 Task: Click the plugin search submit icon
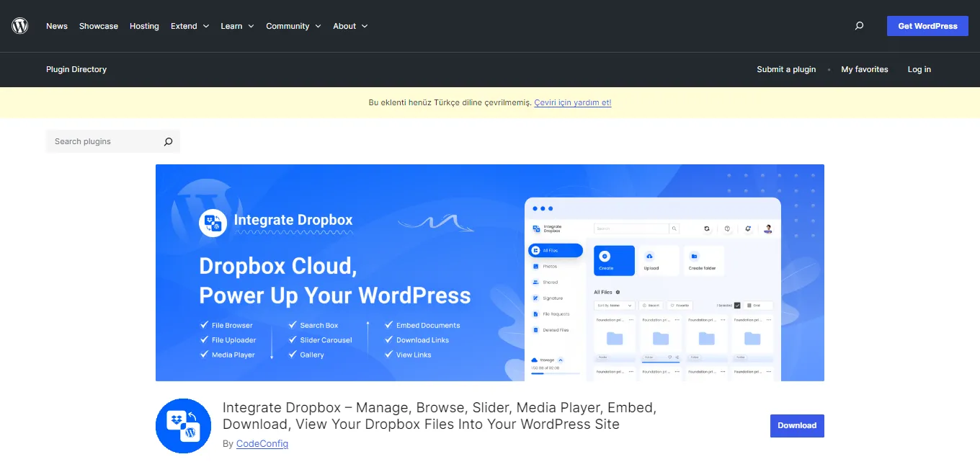168,142
